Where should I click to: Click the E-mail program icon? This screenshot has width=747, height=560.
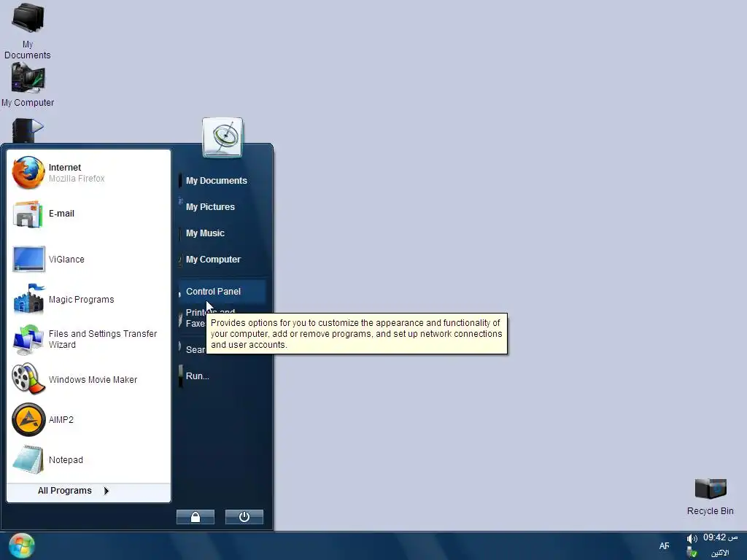28,214
